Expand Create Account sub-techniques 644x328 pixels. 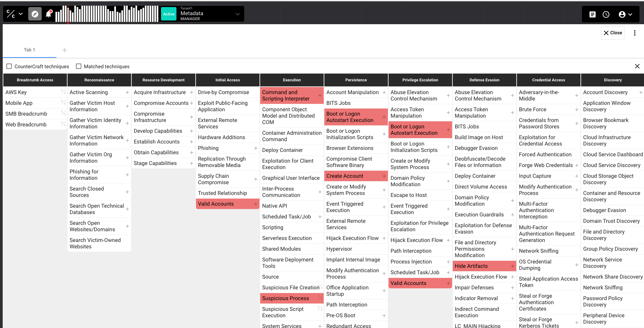click(x=384, y=176)
